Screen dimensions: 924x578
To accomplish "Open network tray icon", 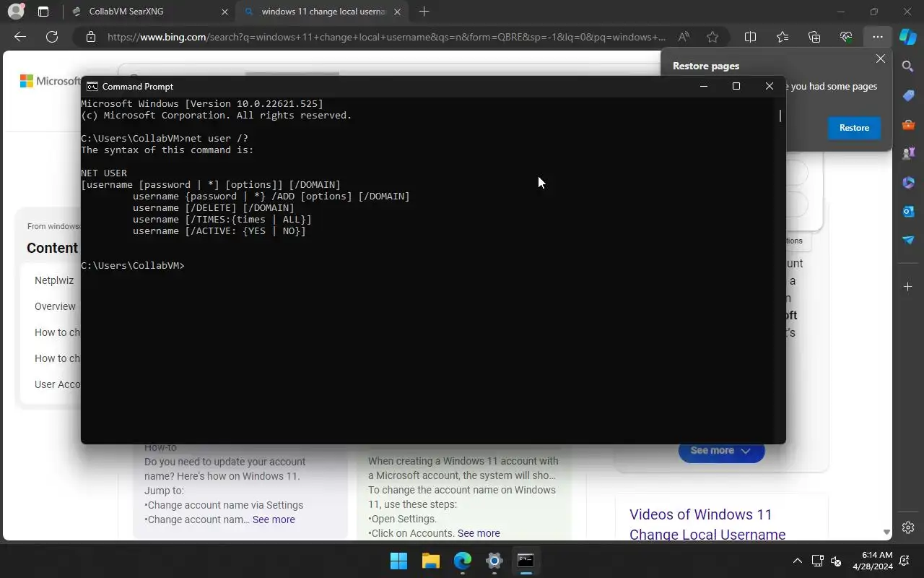I will point(818,561).
